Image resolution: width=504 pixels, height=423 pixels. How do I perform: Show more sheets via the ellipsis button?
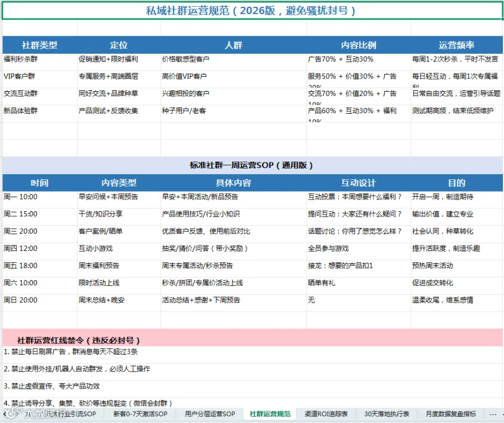coord(492,414)
